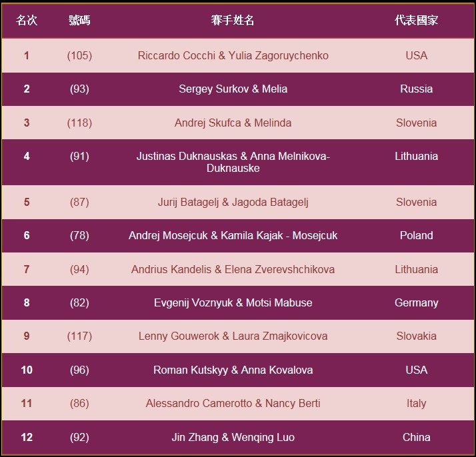Click the 號碼 column header
Screen dimensions: 476x457
(79, 20)
